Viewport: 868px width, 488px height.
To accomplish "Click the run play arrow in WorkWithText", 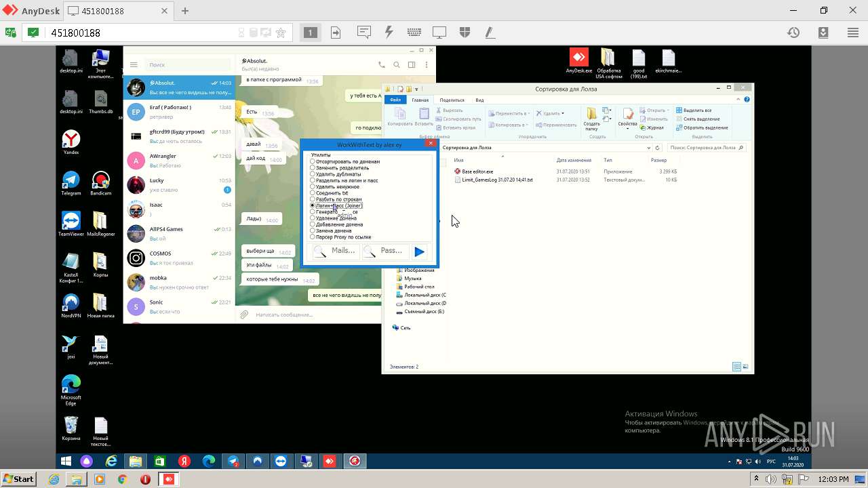I will coord(420,251).
